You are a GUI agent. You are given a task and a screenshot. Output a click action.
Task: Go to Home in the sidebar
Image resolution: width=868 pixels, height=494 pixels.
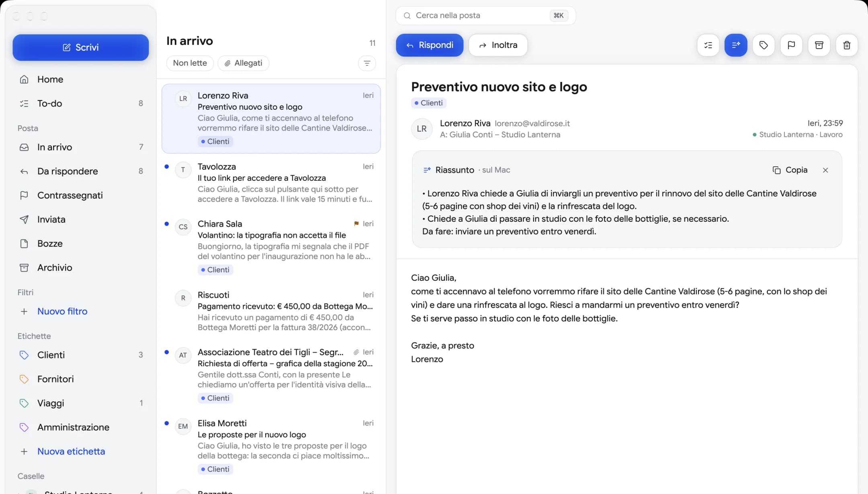pyautogui.click(x=81, y=80)
